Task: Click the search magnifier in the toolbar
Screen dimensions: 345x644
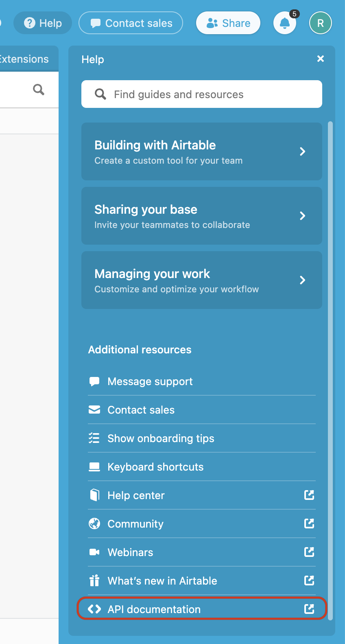Action: tap(39, 90)
